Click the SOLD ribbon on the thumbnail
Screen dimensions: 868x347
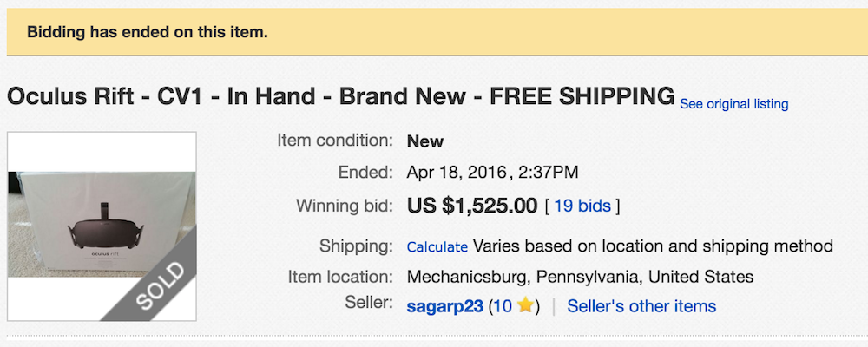click(x=160, y=285)
